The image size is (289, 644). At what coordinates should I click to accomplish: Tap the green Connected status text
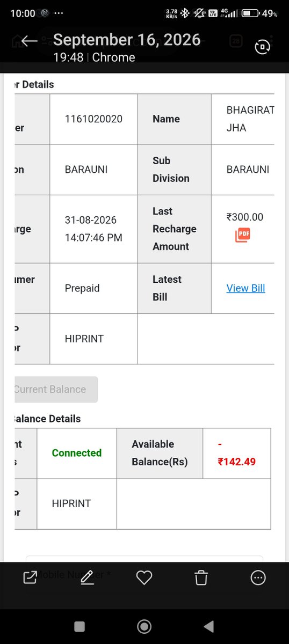(77, 453)
